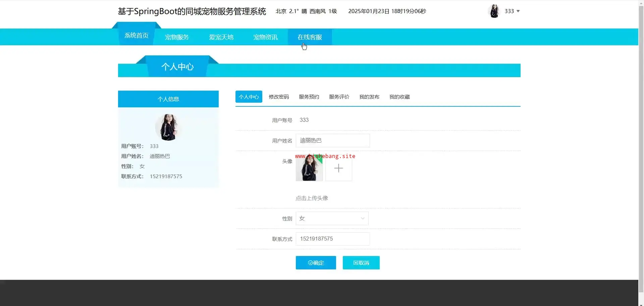Open 爱宠天地 navigation item
The width and height of the screenshot is (644, 306).
click(x=221, y=37)
